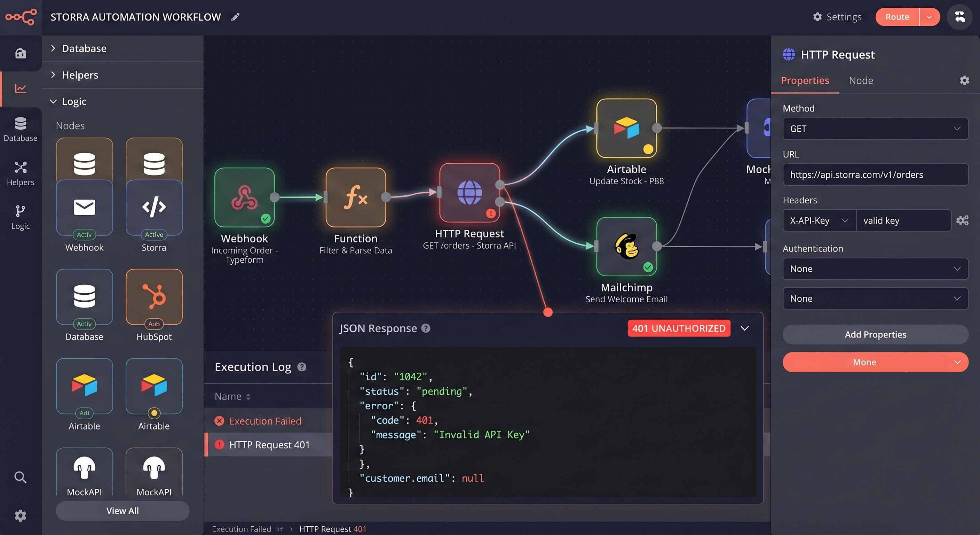The height and width of the screenshot is (535, 980).
Task: Open Database section in left rail
Action: (21, 130)
